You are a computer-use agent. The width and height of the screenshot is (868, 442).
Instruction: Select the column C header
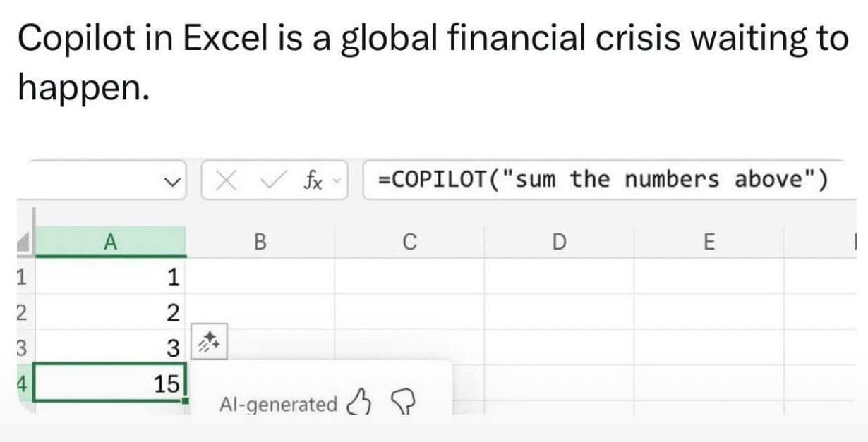pos(409,242)
